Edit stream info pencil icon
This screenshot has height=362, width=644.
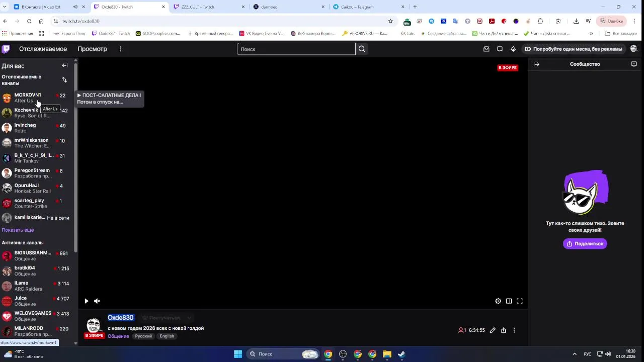(493, 330)
